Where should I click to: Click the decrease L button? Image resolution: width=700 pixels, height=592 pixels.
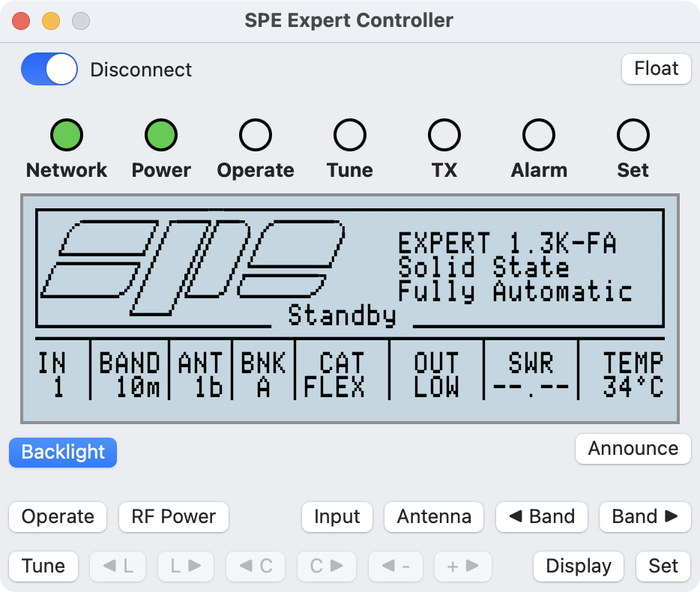point(118,567)
